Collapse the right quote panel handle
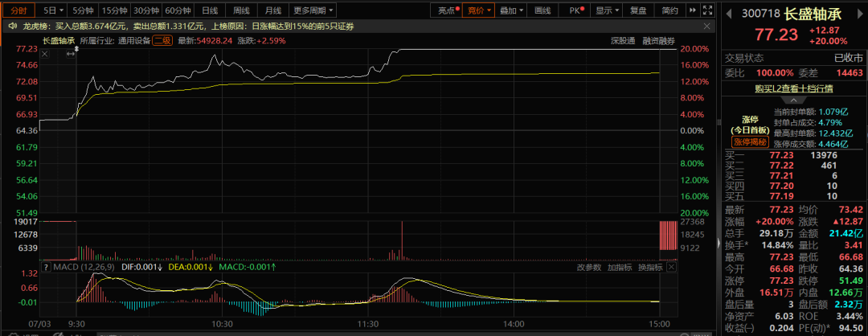Screen dimensions: 868x336 tap(719, 244)
